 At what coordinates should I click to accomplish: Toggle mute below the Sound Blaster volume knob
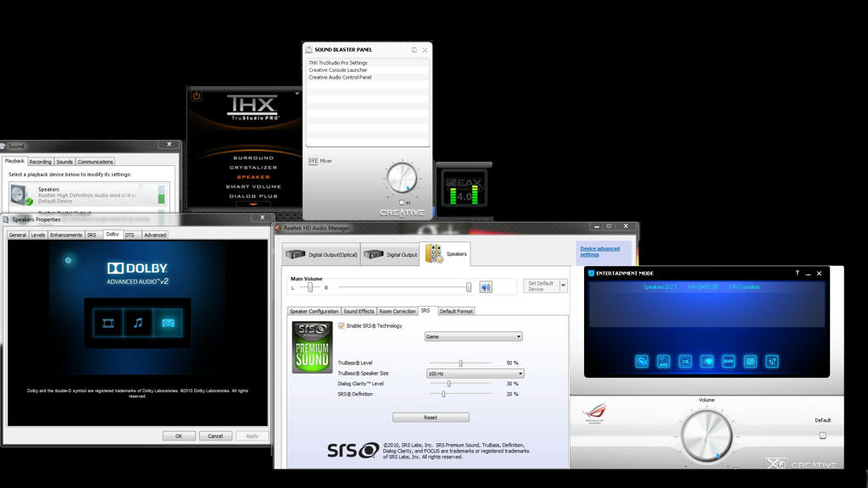click(x=403, y=203)
